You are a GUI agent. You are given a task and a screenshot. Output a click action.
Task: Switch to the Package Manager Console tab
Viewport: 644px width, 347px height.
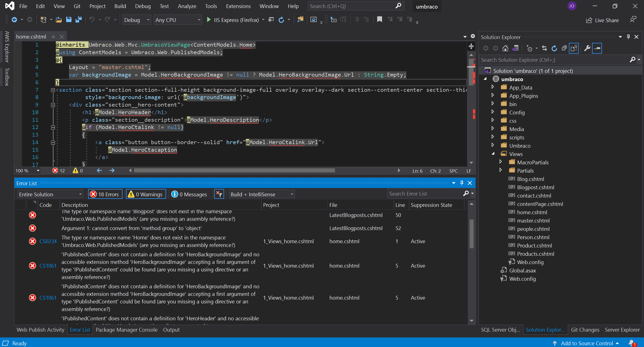coord(127,329)
